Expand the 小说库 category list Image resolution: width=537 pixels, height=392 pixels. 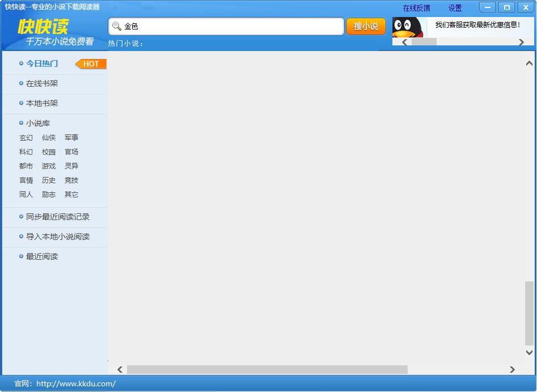pos(38,123)
